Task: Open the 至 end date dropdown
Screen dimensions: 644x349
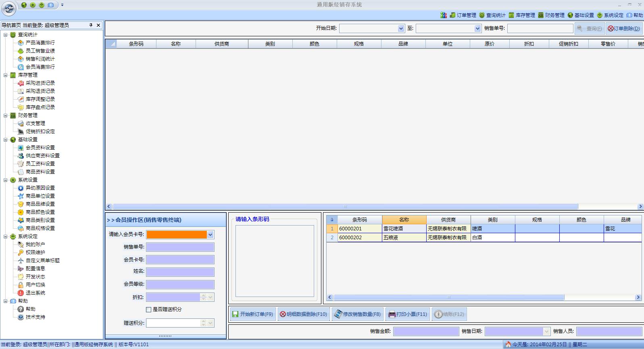Action: (x=477, y=28)
